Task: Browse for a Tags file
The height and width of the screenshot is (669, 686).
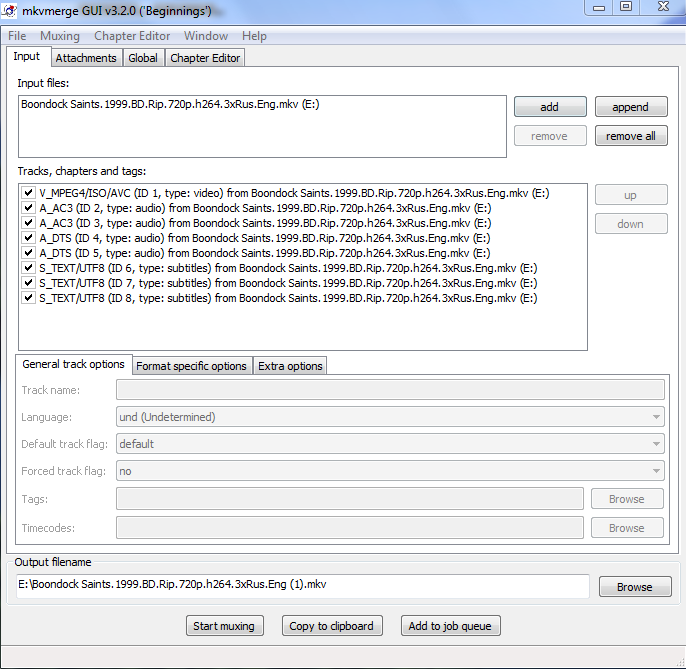Action: pyautogui.click(x=627, y=499)
